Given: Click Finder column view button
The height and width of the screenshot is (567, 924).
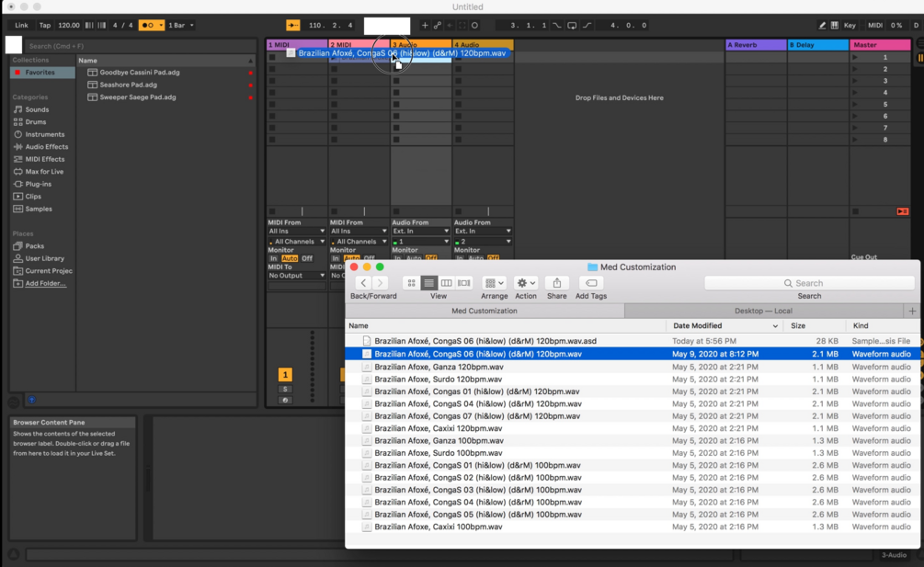Looking at the screenshot, I should (446, 283).
